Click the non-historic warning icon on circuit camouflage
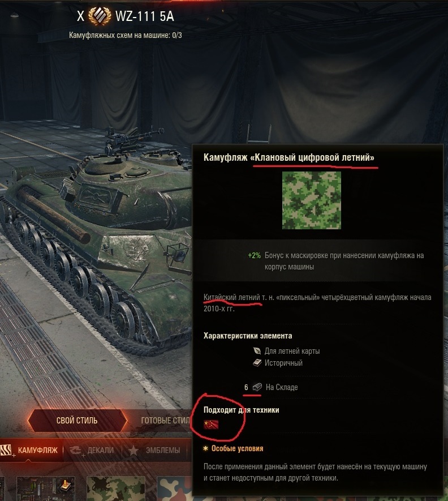This screenshot has height=501, width=448. coord(66,485)
